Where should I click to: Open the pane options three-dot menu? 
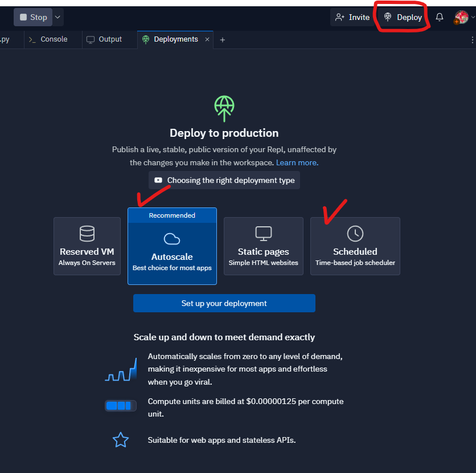coord(473,40)
